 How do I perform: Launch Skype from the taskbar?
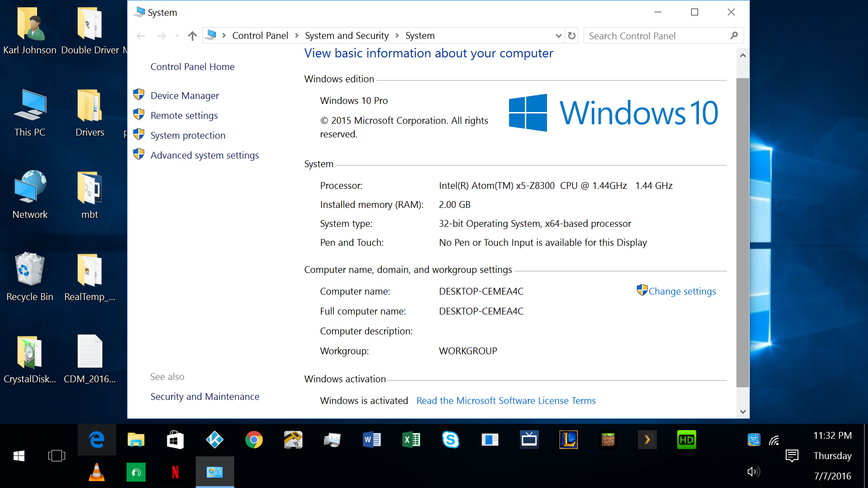(451, 440)
